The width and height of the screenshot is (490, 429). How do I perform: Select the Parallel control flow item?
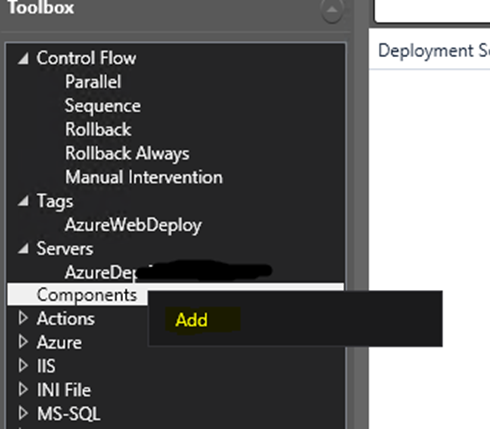93,82
